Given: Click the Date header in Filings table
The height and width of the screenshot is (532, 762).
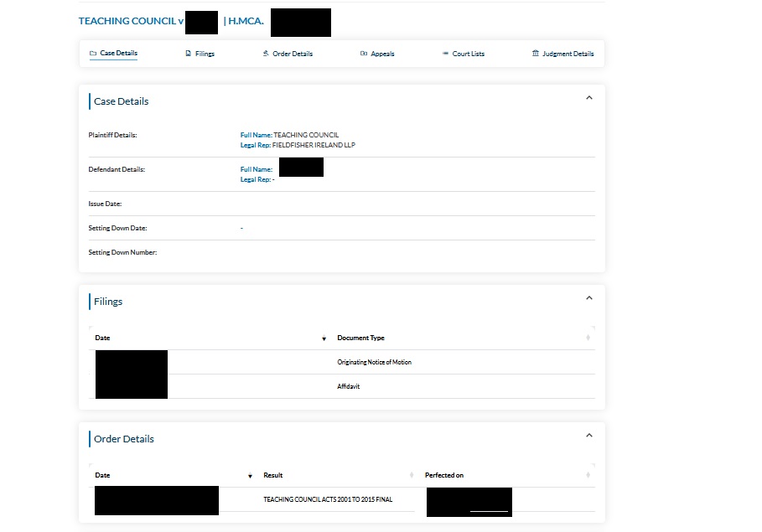Looking at the screenshot, I should click(102, 338).
